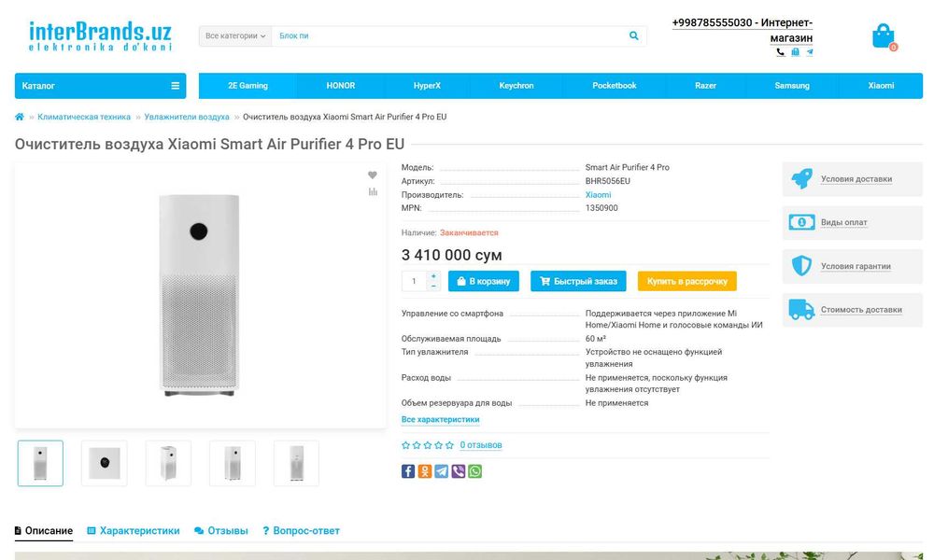
Task: Open the Xiaomi brand menu item
Action: [881, 86]
